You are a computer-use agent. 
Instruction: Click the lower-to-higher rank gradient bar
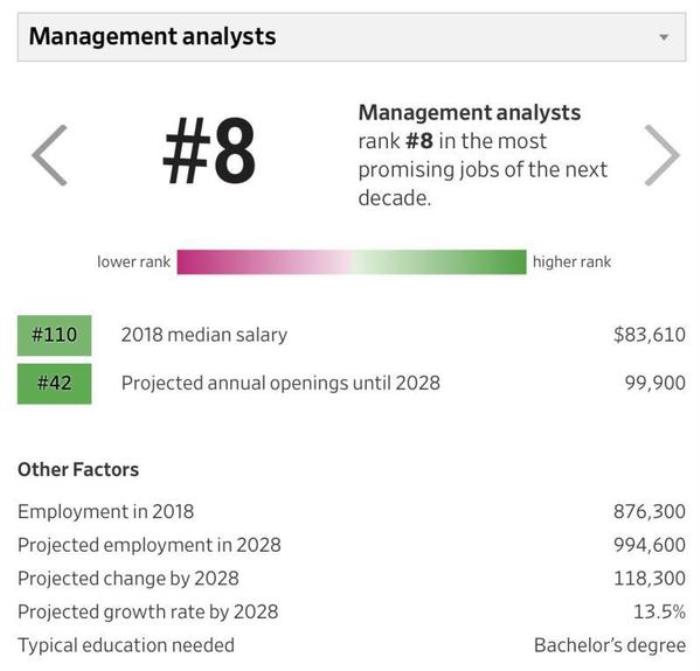(x=351, y=262)
